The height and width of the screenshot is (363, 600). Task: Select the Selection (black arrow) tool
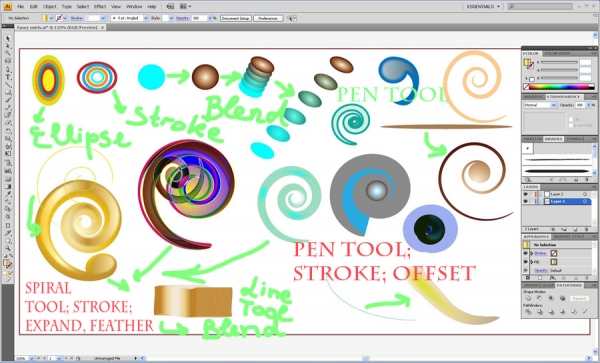tap(8, 38)
